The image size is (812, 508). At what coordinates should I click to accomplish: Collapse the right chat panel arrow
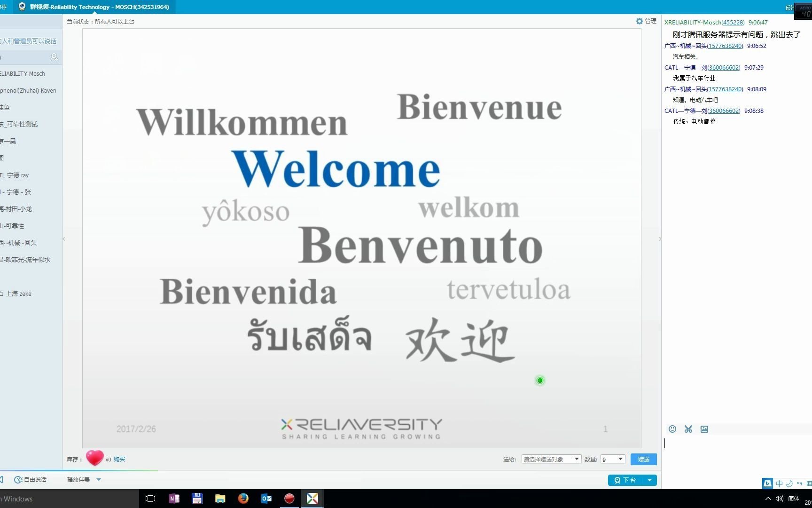click(660, 239)
